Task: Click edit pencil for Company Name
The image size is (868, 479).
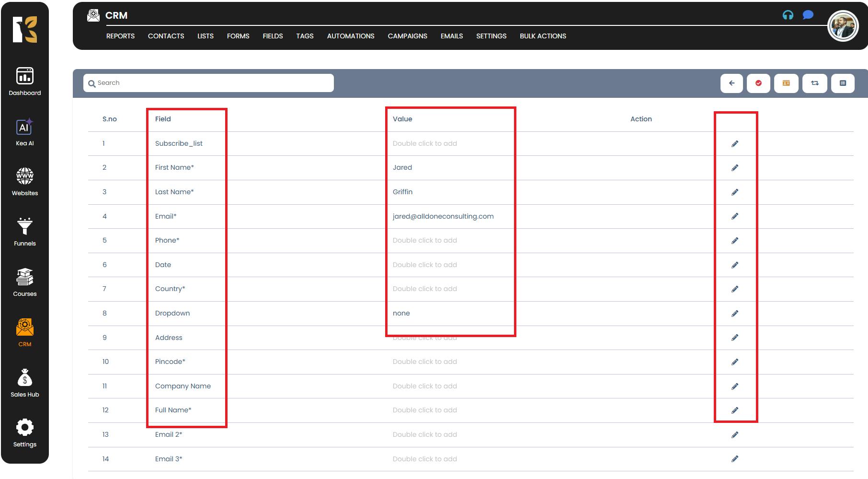Action: (x=735, y=386)
